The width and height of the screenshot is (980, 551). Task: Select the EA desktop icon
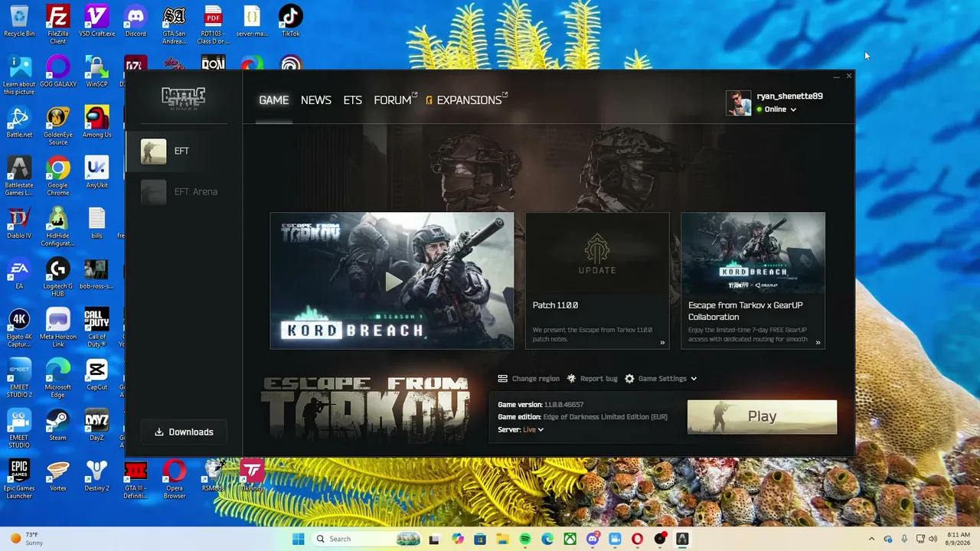19,274
